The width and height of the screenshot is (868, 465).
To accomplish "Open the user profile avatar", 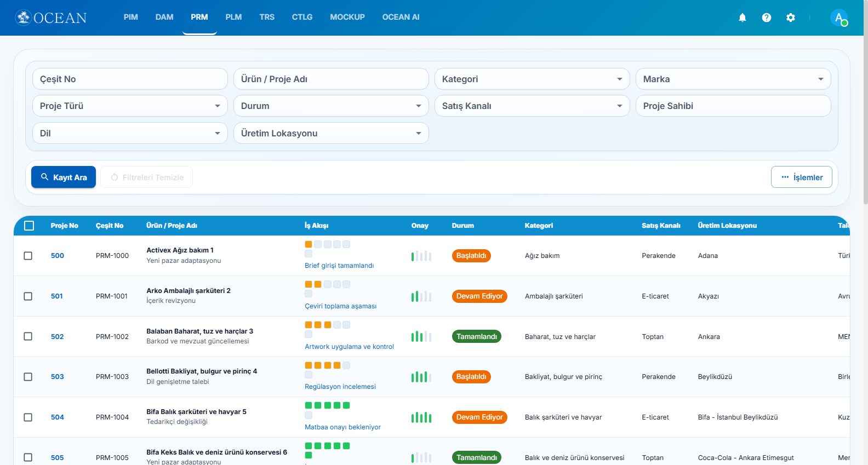I will [x=839, y=18].
